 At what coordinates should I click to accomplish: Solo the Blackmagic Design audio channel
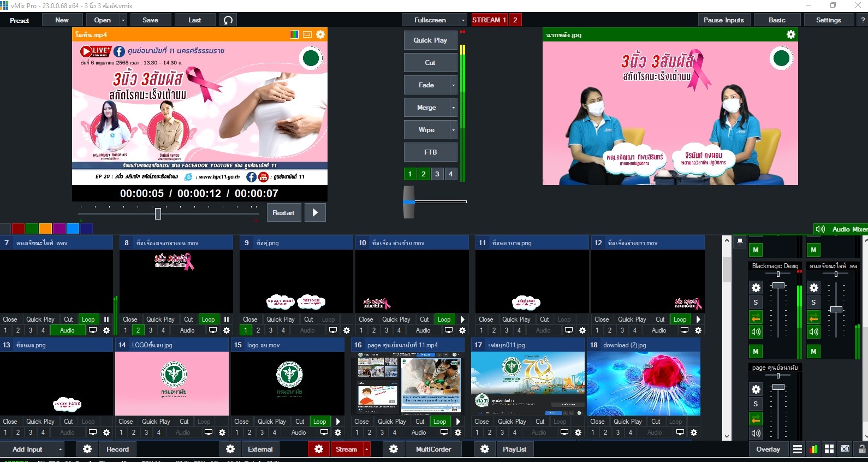coord(756,303)
